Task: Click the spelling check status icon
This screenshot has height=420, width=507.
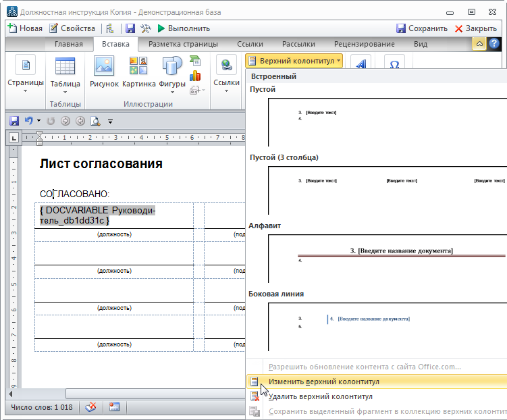Action: click(91, 407)
